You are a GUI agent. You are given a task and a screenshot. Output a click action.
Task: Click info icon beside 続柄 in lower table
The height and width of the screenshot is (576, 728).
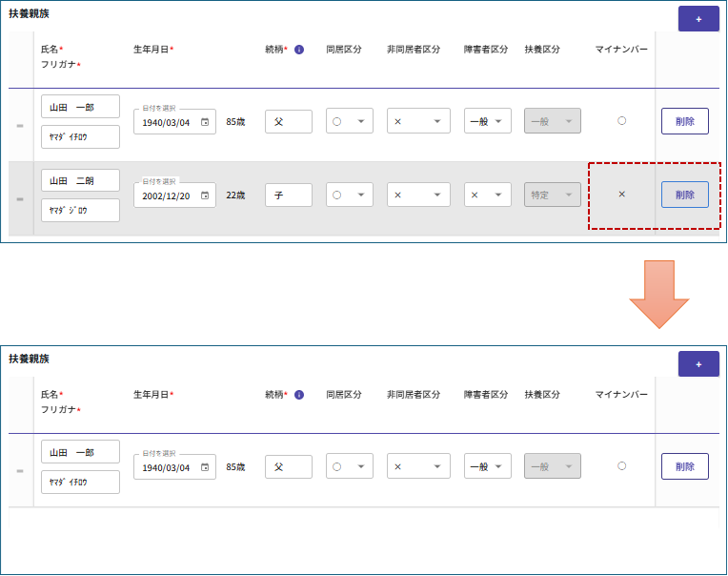coord(299,394)
